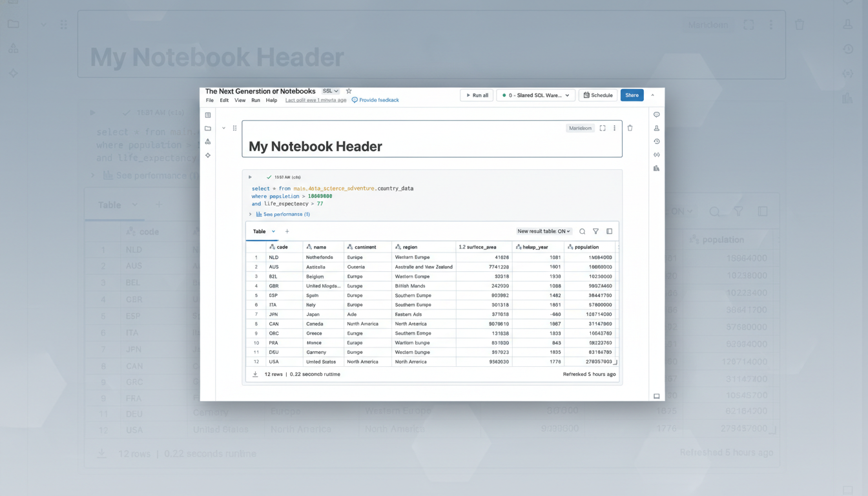Collapse the markdown header cell

click(x=223, y=128)
